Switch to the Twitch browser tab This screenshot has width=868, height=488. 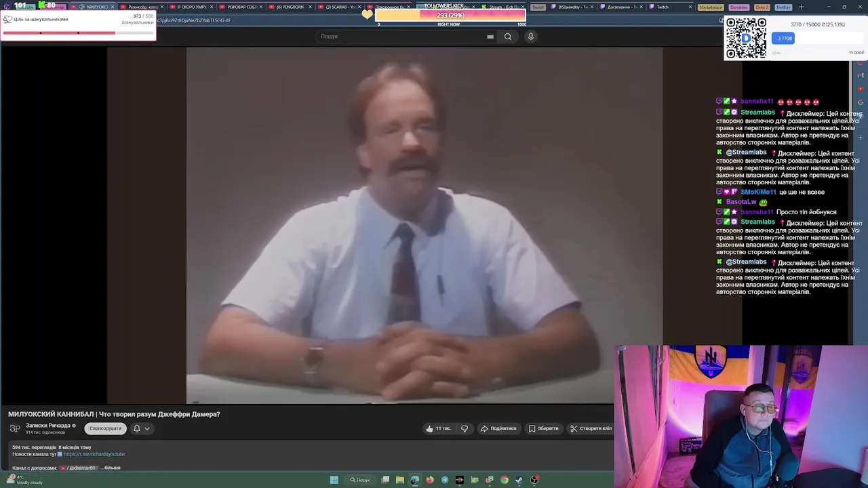671,7
